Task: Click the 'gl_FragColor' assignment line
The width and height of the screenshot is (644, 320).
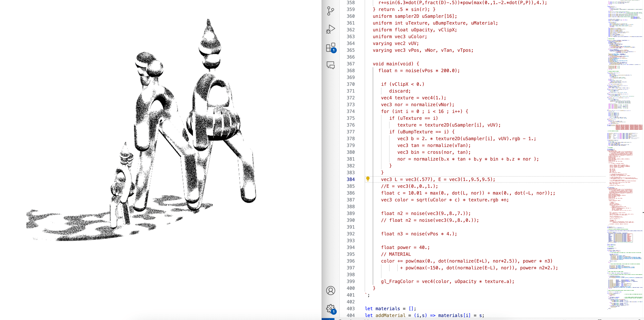Action: click(x=447, y=281)
